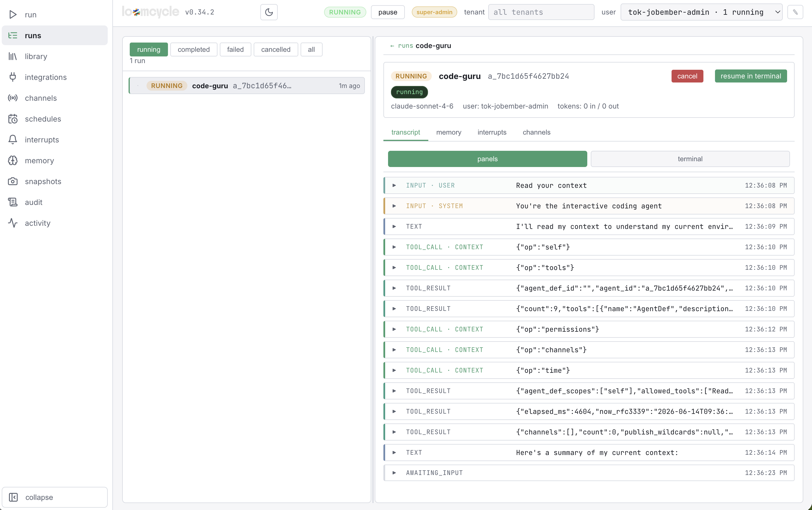Open the schedules menu label in sidebar
The width and height of the screenshot is (812, 510).
(x=43, y=119)
